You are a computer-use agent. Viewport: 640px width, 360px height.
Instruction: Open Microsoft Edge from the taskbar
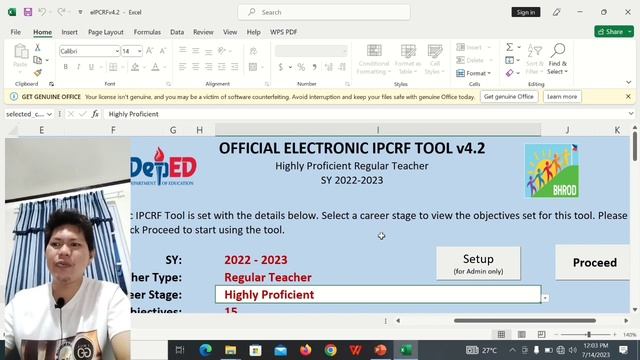click(205, 350)
